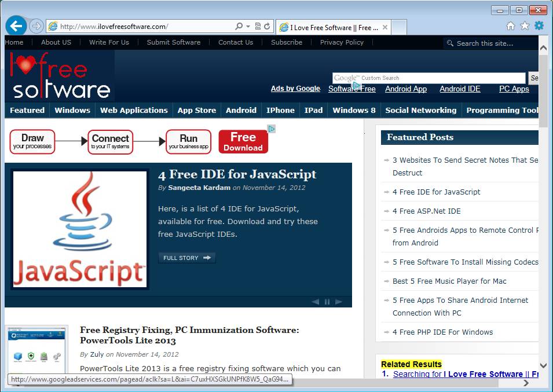
Task: Select the Windows 8 category
Action: (x=354, y=111)
